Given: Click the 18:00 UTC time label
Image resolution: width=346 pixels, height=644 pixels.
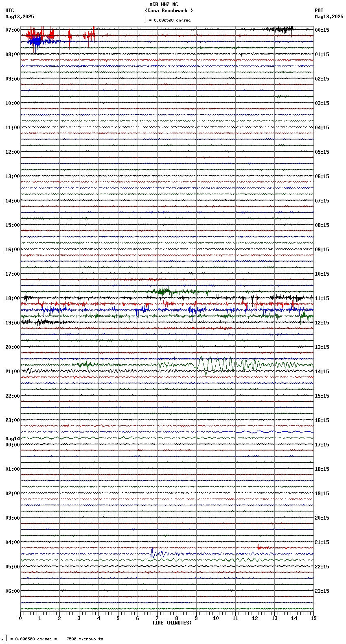Looking at the screenshot, I should 13,298.
